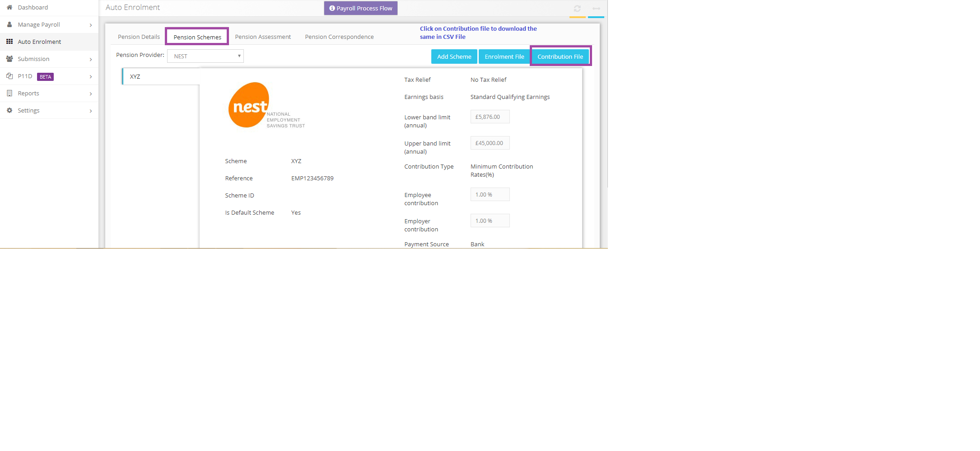Click the Lower band limit field
The image size is (980, 451).
pos(490,117)
